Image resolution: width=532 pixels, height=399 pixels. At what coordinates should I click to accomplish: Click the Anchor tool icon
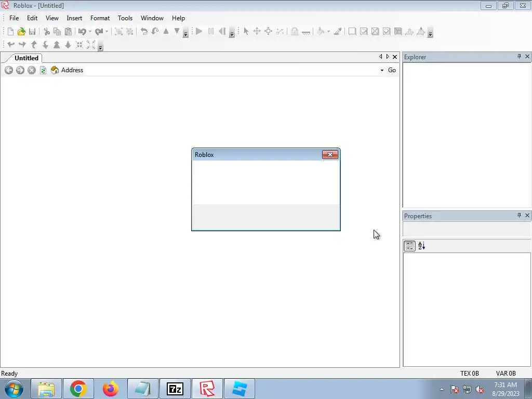point(306,32)
